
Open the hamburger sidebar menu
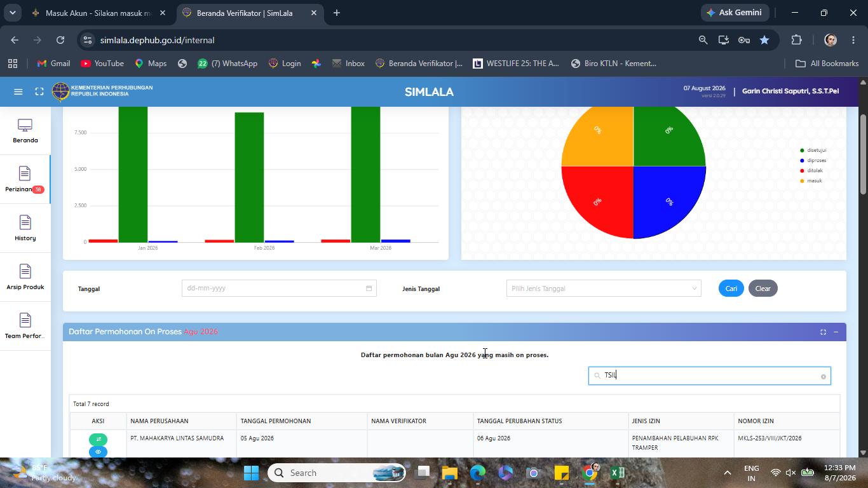tap(18, 91)
